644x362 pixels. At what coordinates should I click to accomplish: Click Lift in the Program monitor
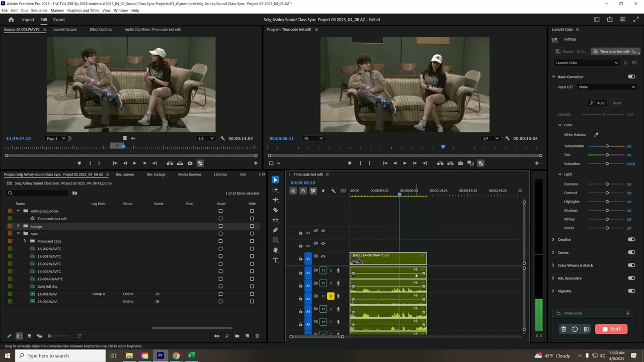(440, 163)
